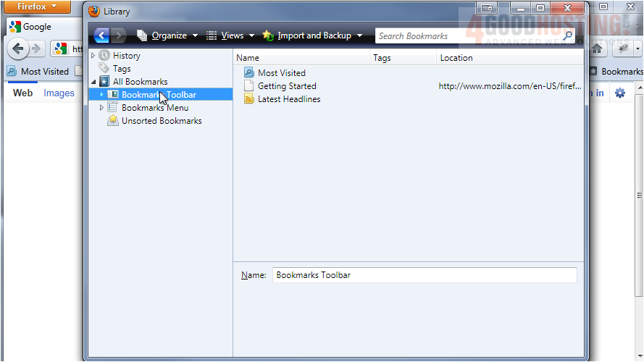The image size is (644, 362).
Task: Switch to the Images link in Google
Action: coord(59,93)
